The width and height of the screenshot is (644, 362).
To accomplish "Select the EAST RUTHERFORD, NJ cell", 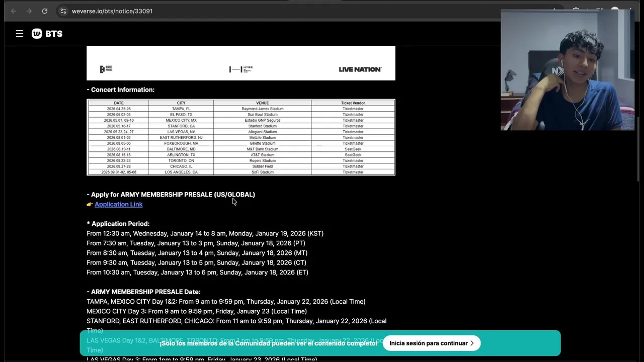I will (181, 138).
